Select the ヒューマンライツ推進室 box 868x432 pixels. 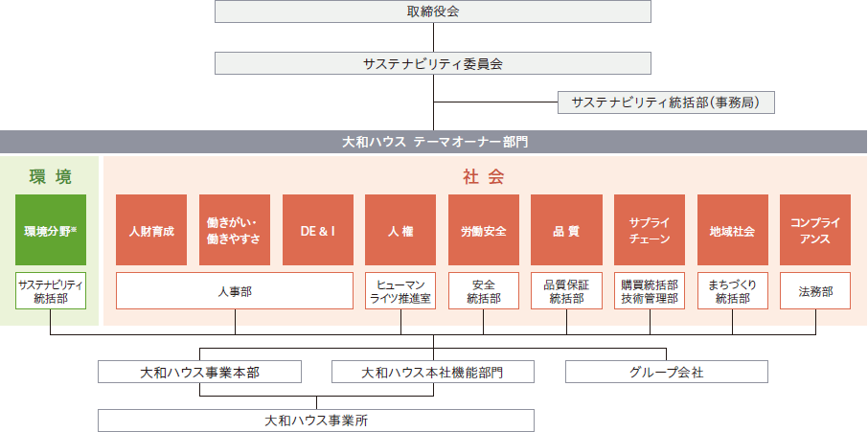(x=400, y=291)
